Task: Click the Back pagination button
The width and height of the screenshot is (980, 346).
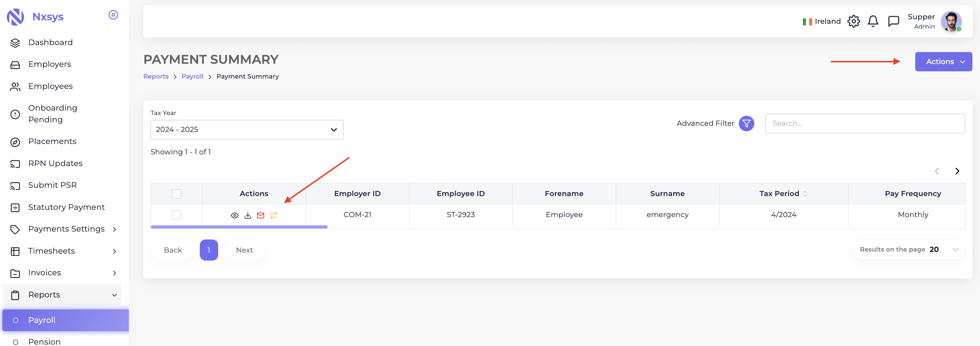Action: click(173, 250)
